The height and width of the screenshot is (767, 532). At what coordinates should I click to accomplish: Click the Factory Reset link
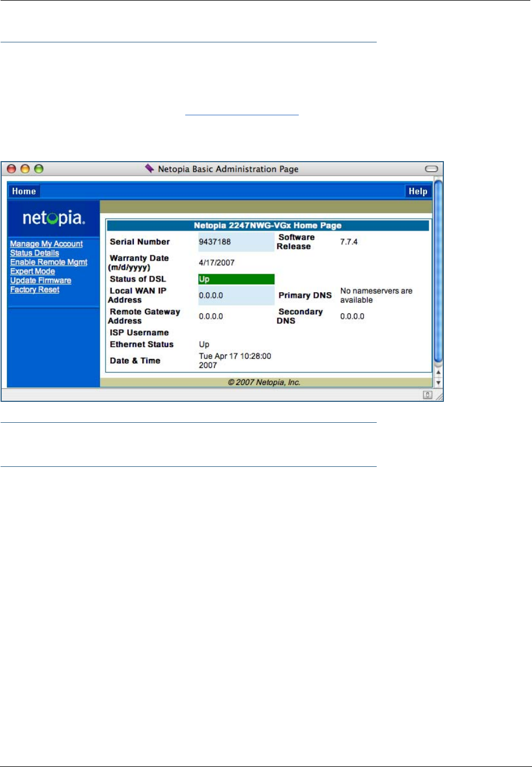click(x=34, y=289)
